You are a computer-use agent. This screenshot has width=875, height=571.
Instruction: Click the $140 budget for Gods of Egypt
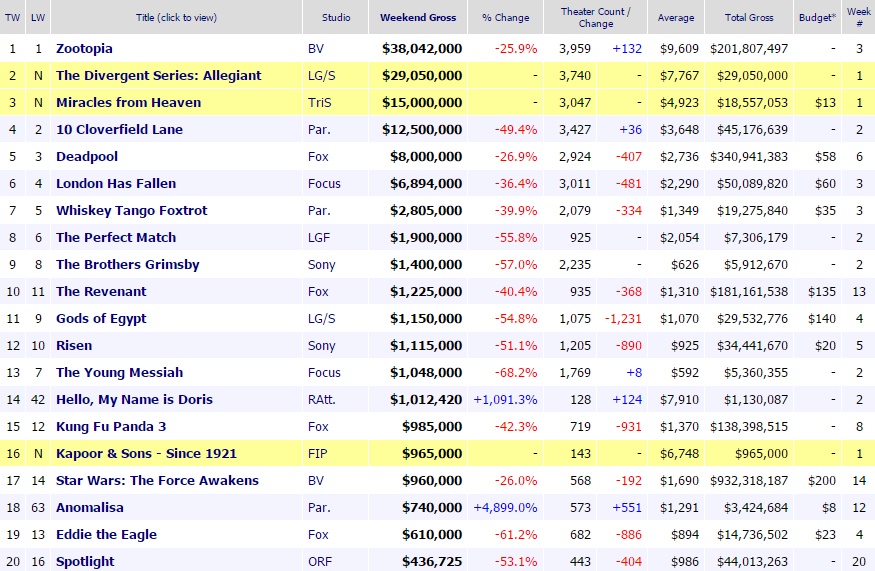click(822, 319)
